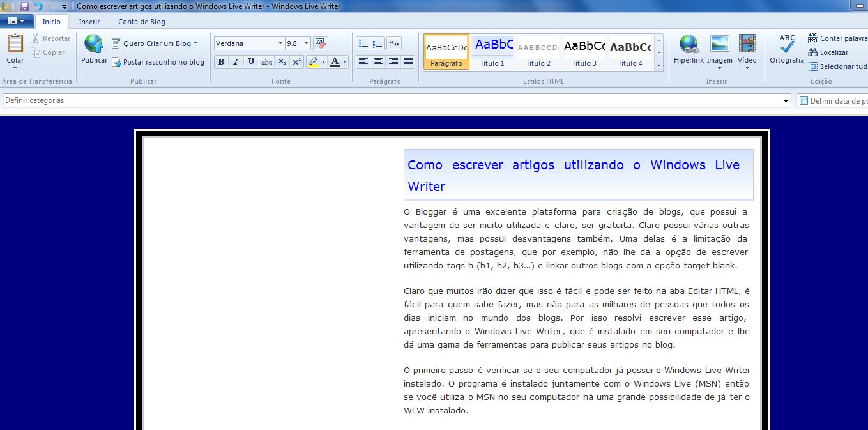Toggle subscript formatting
868x430 pixels.
(282, 62)
